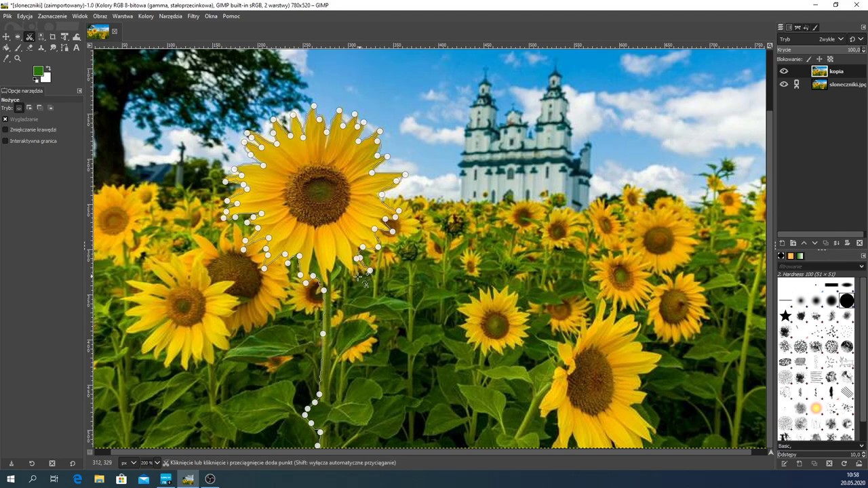868x488 pixels.
Task: Select the Color Picker tool
Action: pos(6,58)
